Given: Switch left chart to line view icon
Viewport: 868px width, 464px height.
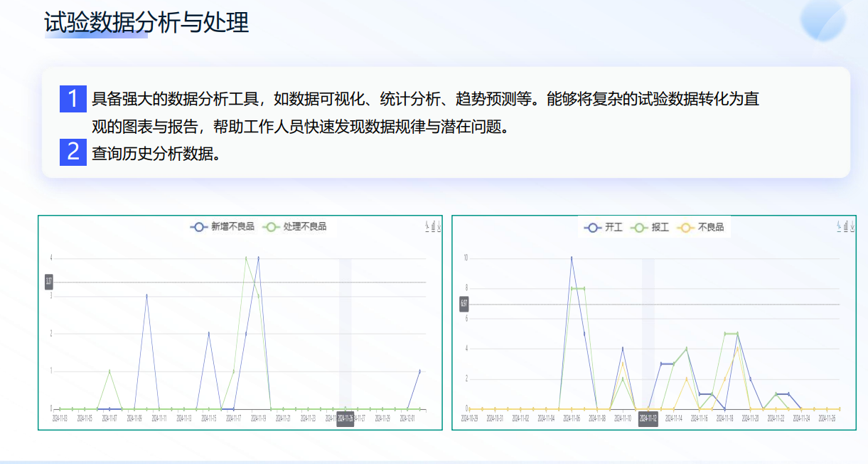Looking at the screenshot, I should 428,226.
